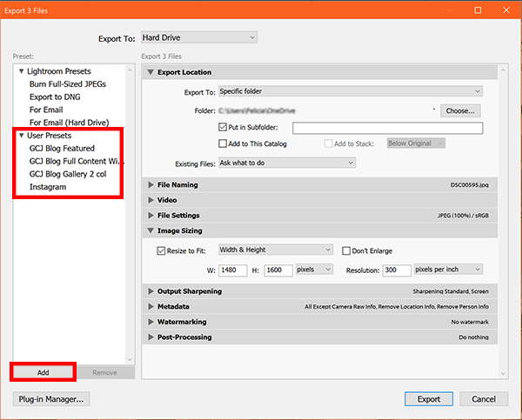522x420 pixels.
Task: Select the Export to DNG preset
Action: (x=55, y=97)
